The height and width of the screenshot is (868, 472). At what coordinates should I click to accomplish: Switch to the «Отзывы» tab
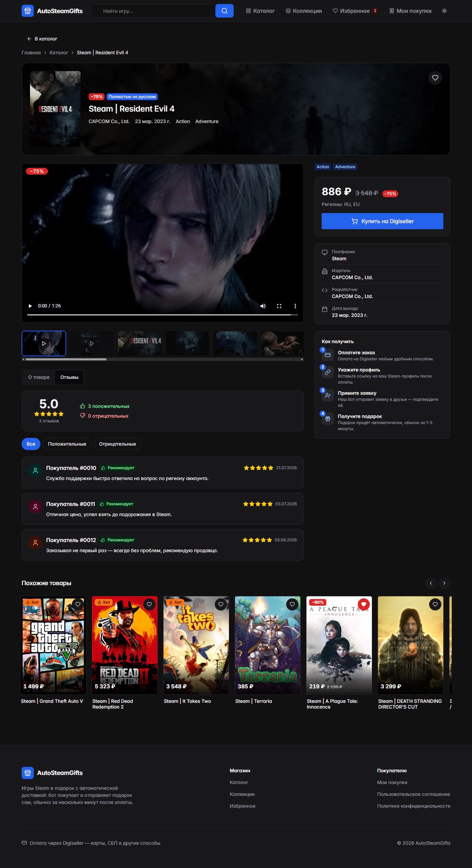(69, 377)
